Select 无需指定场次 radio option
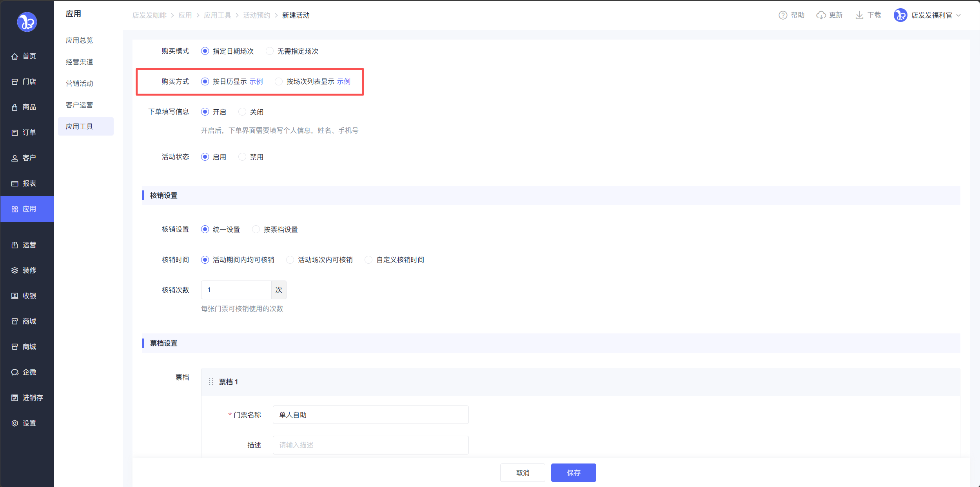980x487 pixels. click(x=270, y=51)
